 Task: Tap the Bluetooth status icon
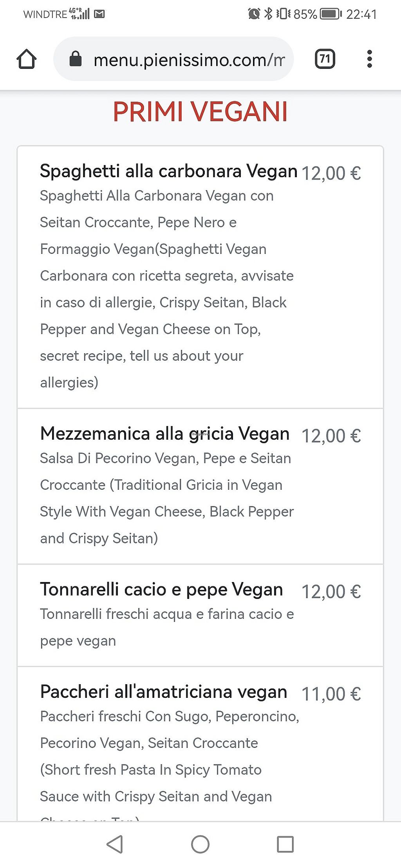(268, 14)
